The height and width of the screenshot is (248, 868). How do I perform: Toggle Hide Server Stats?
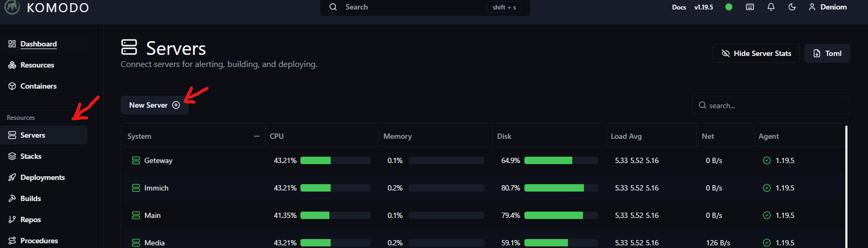756,53
